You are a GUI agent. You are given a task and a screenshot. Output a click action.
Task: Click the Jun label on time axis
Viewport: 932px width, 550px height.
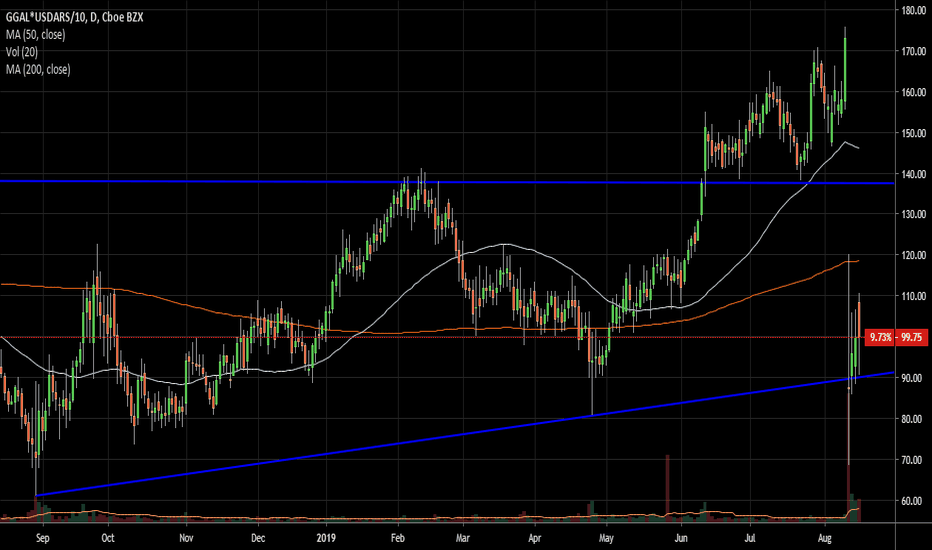click(681, 538)
